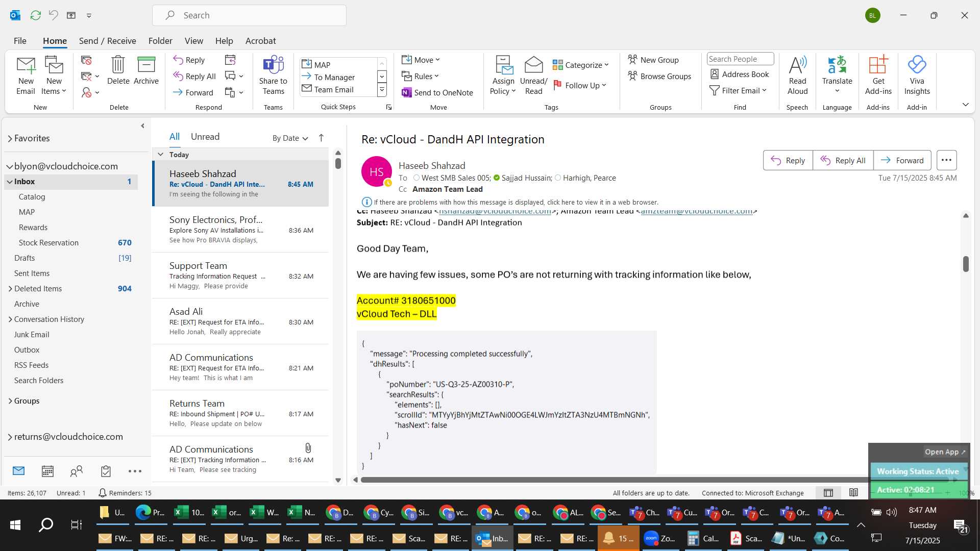Click the Search People field
980x551 pixels.
tap(740, 59)
